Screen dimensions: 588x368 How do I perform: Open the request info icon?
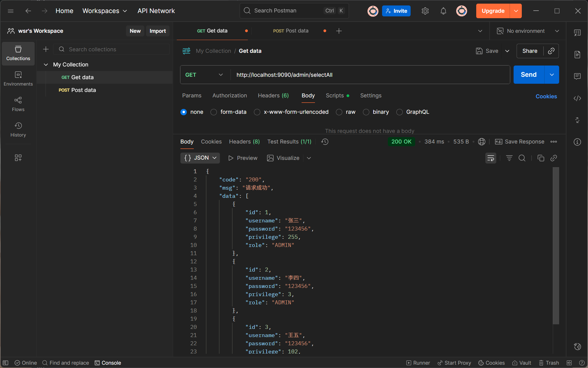(577, 142)
